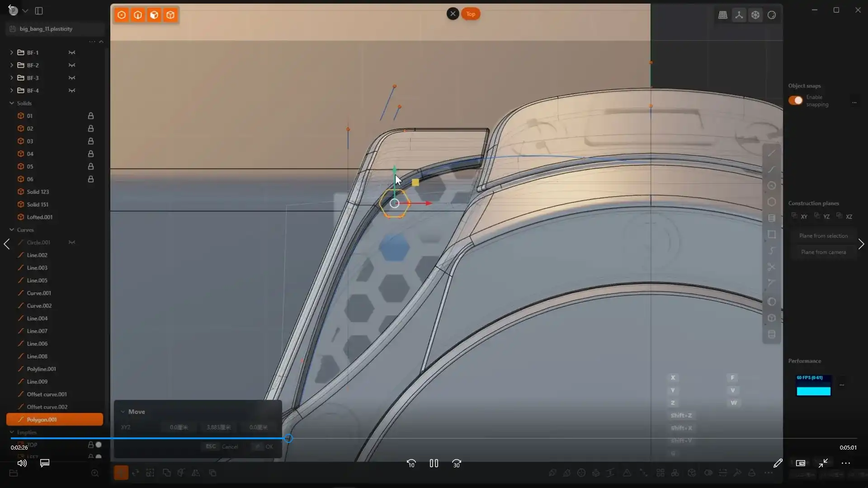Click the volume speaker icon

[x=22, y=463]
